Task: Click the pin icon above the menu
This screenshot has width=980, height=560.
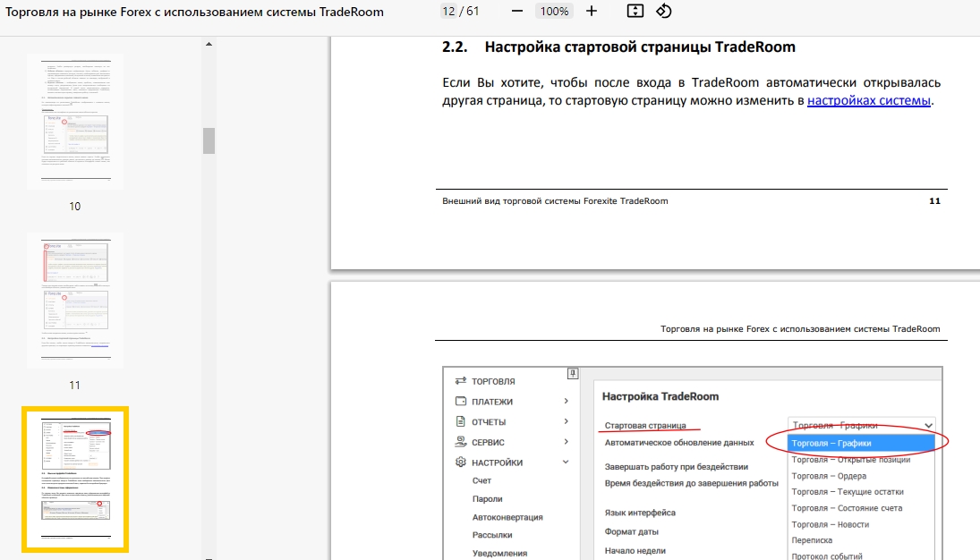Action: point(573,373)
